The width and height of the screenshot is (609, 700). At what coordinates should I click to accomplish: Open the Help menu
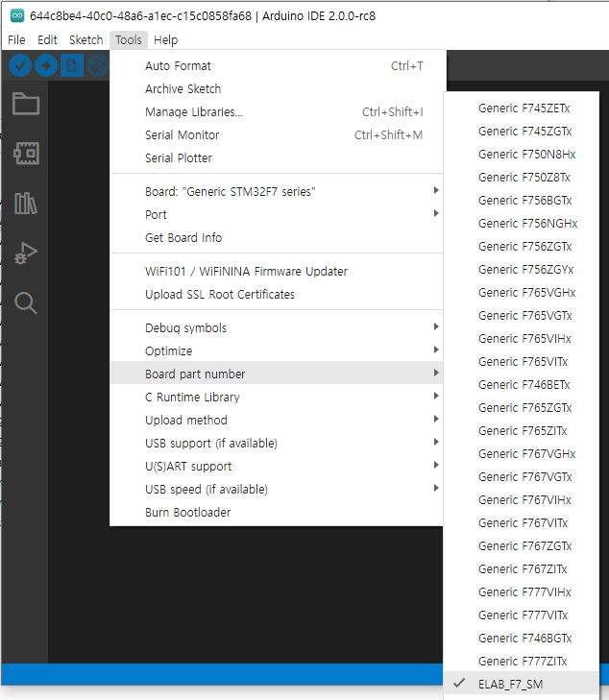(x=165, y=40)
